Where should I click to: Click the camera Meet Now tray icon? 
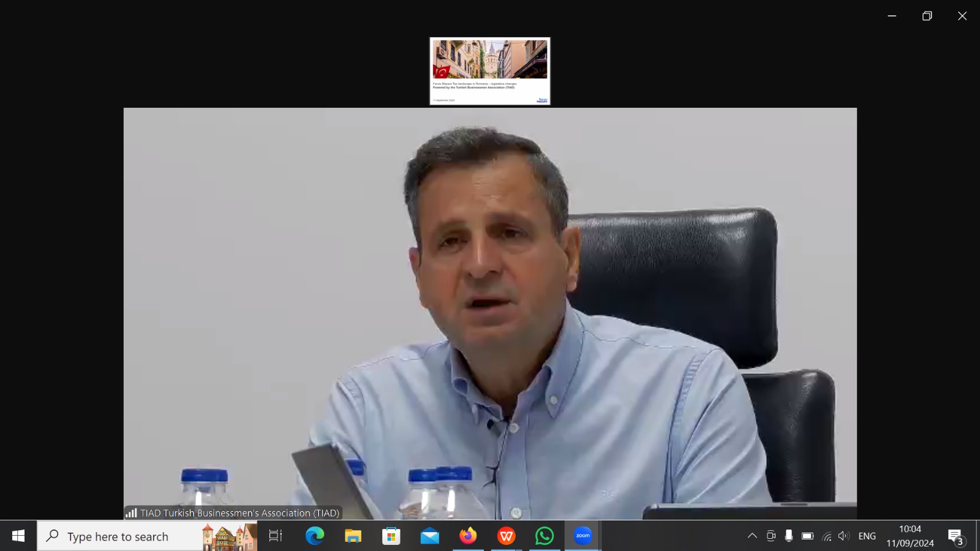771,536
